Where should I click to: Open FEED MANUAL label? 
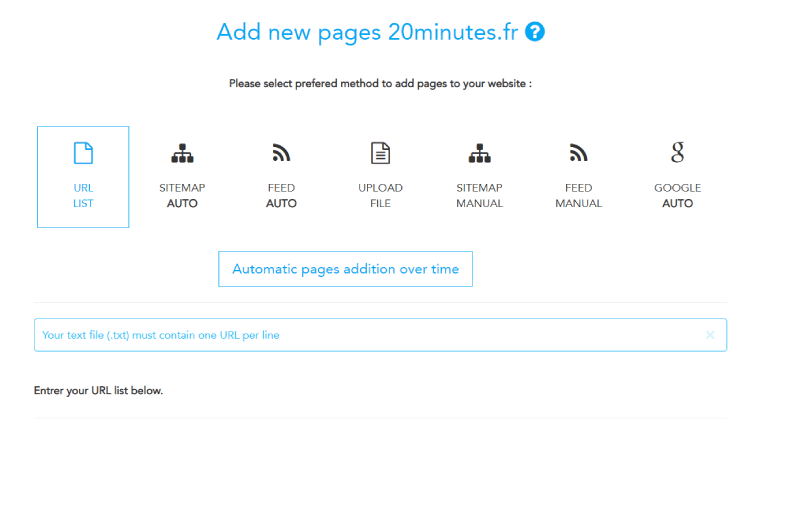click(579, 195)
